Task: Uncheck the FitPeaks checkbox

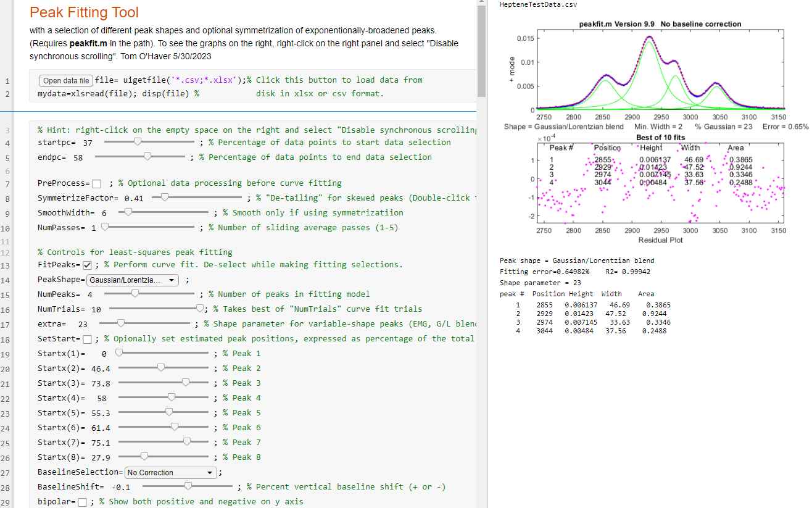Action: point(87,265)
